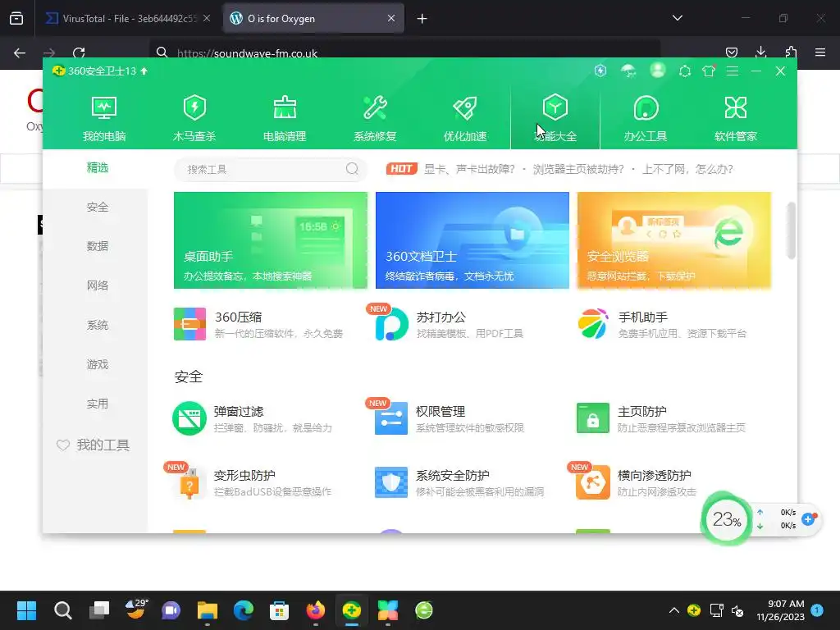Launch 苏打办公 tool

450,324
